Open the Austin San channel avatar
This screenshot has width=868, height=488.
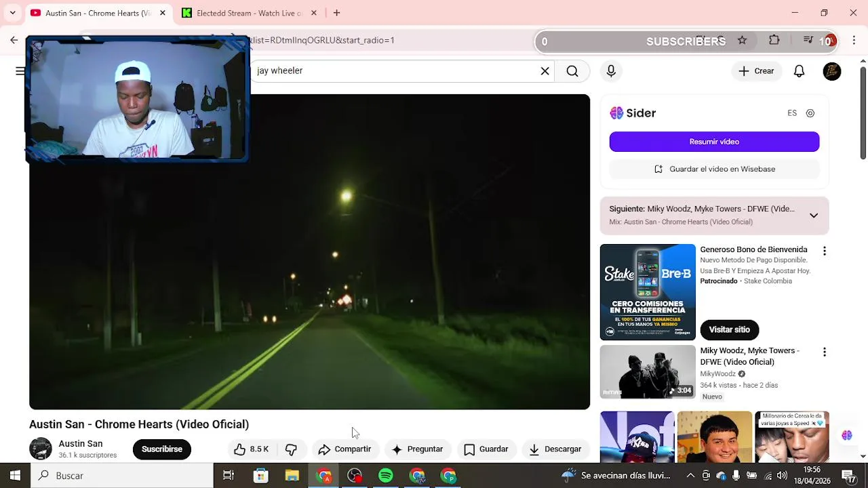tap(41, 449)
